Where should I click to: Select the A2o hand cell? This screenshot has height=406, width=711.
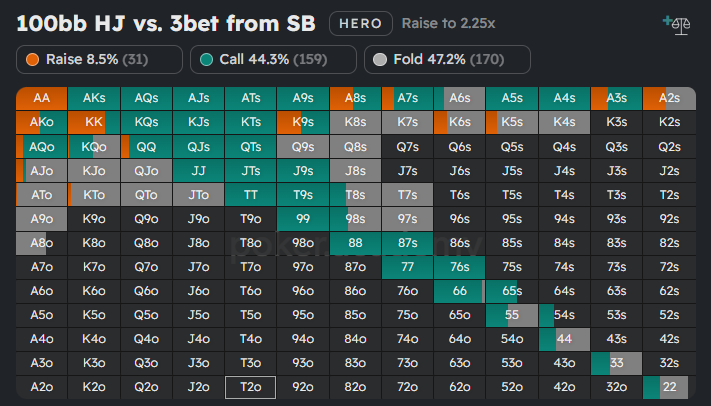click(42, 387)
